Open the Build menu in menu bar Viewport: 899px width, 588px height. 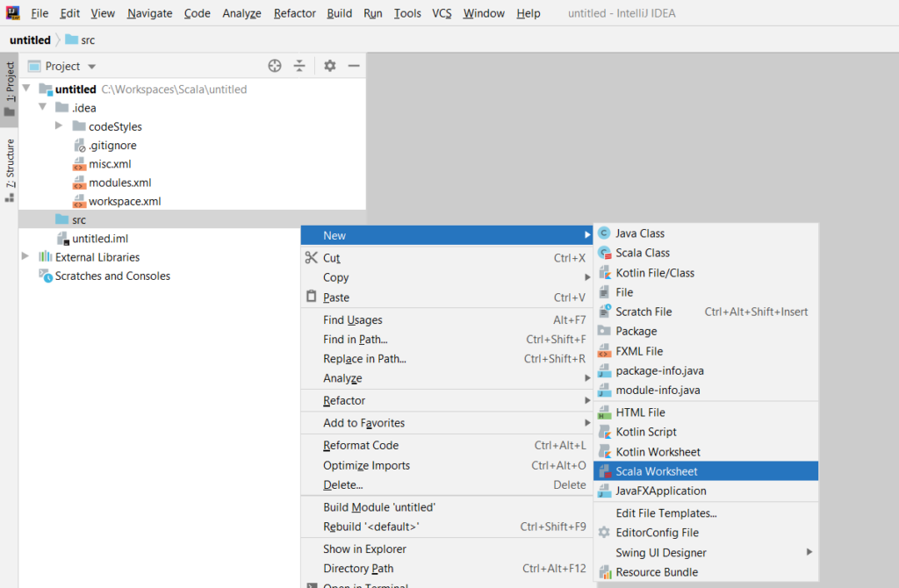[340, 13]
